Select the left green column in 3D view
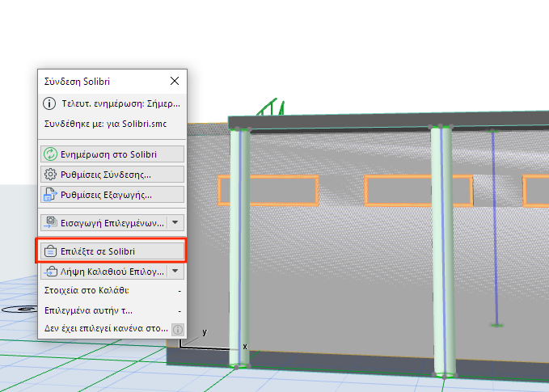The width and height of the screenshot is (549, 392). tap(239, 248)
